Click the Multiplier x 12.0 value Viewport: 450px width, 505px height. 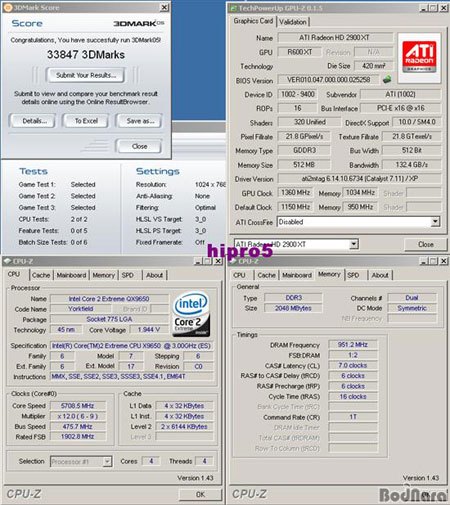point(78,416)
